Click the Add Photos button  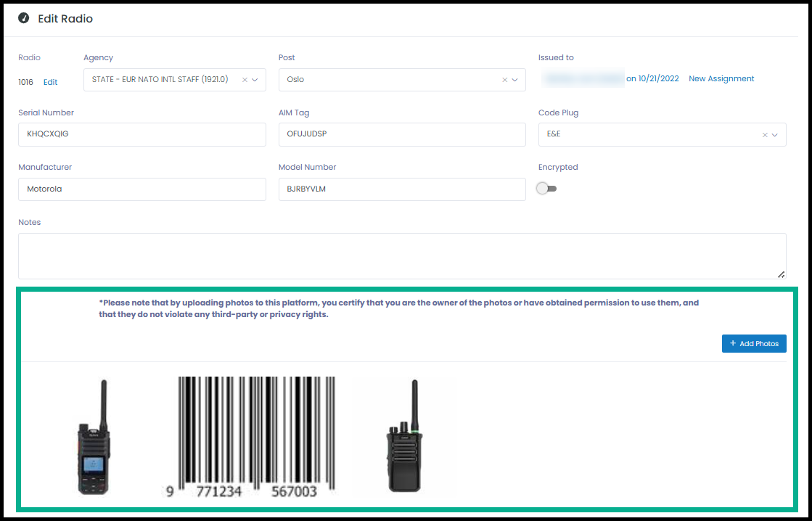[x=754, y=343]
